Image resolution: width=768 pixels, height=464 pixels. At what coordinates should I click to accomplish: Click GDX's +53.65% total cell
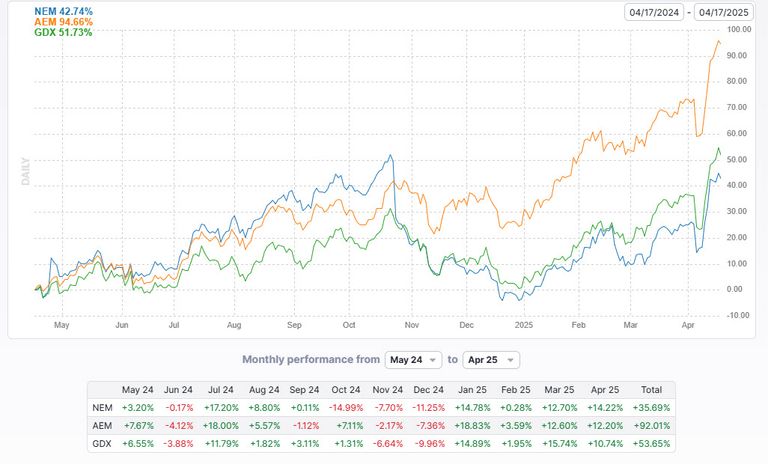pos(652,443)
